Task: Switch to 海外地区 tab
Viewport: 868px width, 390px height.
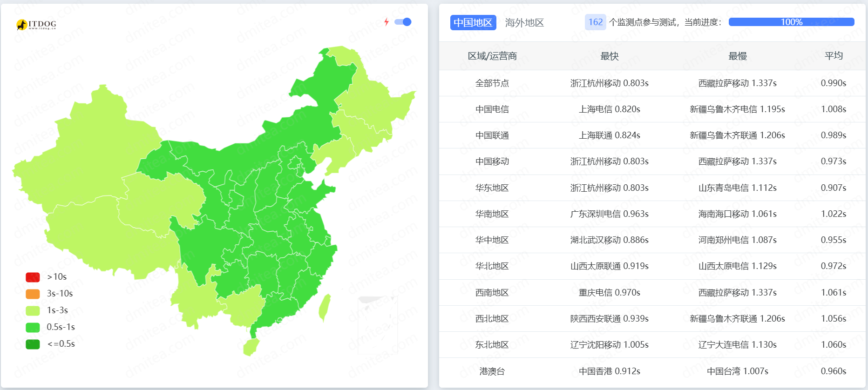Action: click(x=524, y=23)
